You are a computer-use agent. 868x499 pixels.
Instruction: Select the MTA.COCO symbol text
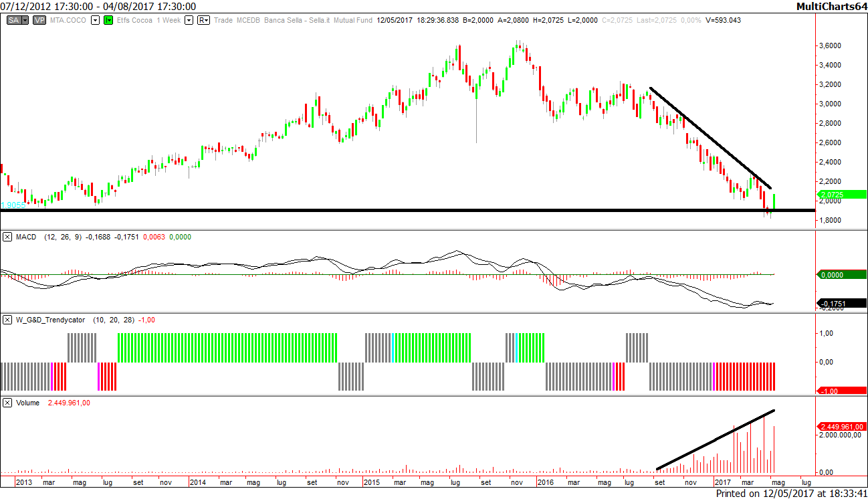68,20
